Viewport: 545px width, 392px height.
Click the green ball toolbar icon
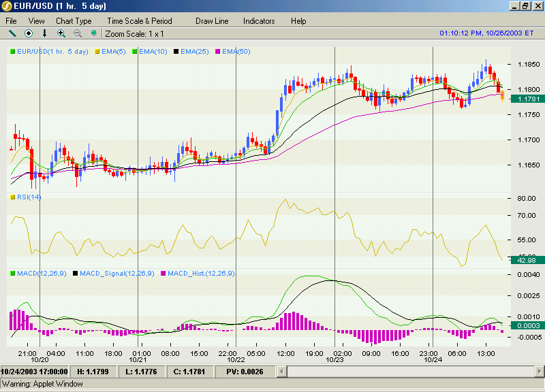pos(93,33)
